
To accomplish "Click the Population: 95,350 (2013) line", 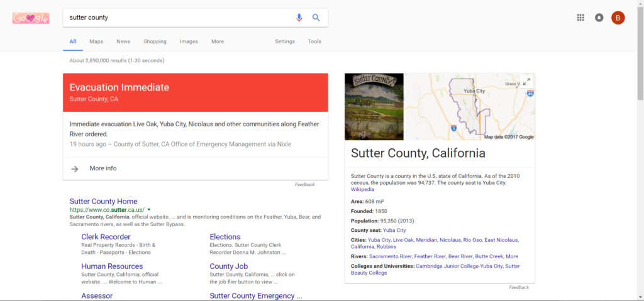I will click(x=382, y=221).
